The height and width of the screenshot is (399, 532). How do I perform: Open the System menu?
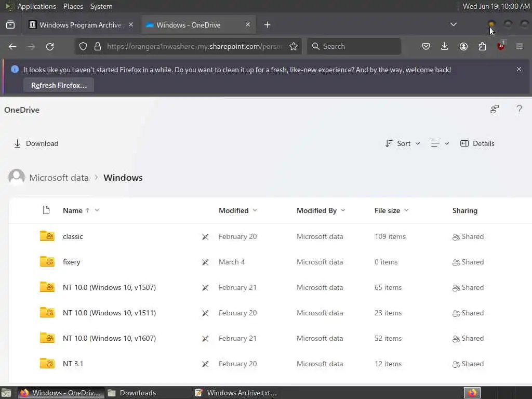pos(101,6)
